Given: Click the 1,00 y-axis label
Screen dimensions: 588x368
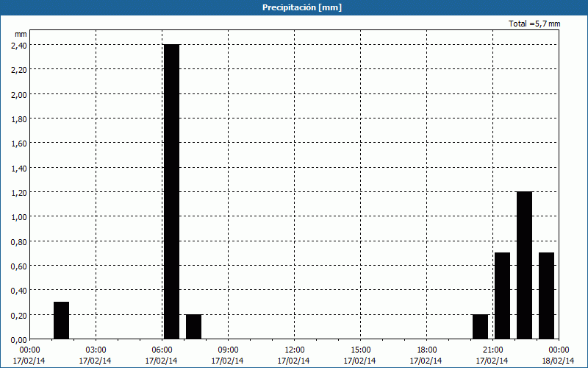Looking at the screenshot, I should 19,216.
